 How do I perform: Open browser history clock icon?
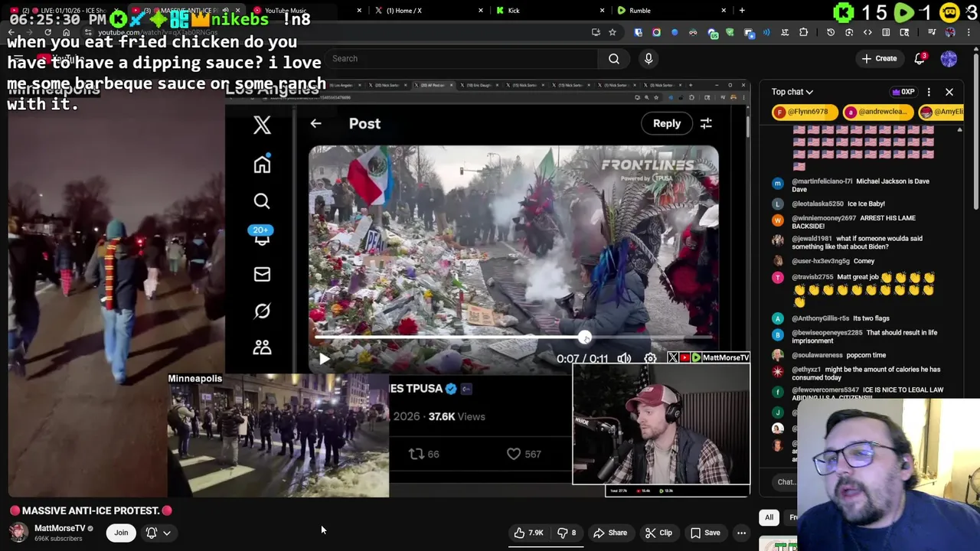[x=831, y=32]
